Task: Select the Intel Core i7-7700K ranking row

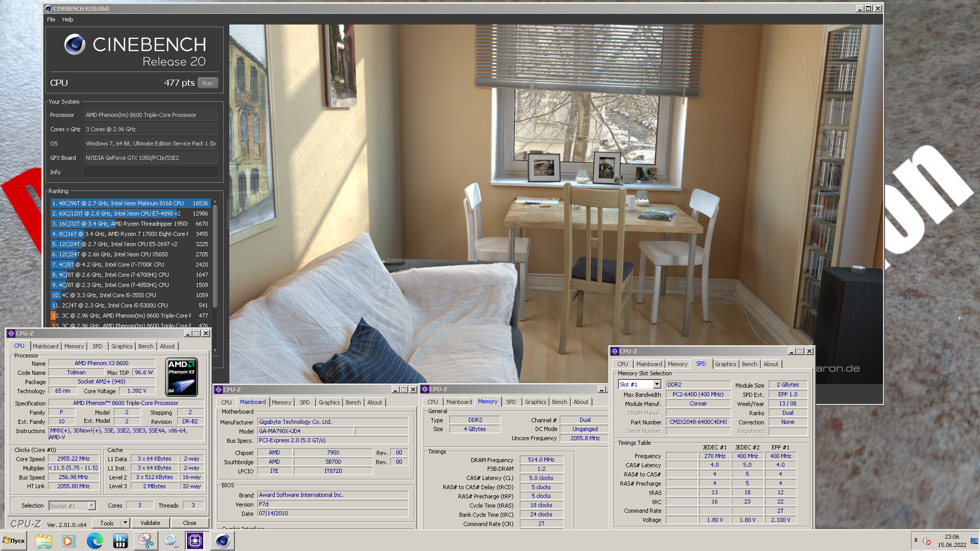Action: (x=130, y=265)
